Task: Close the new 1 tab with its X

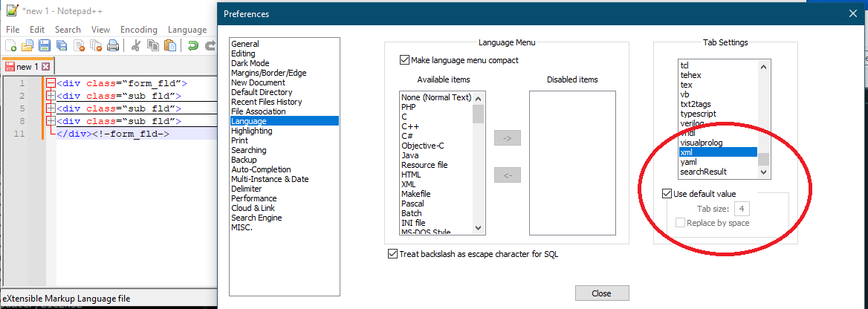Action: [x=45, y=67]
